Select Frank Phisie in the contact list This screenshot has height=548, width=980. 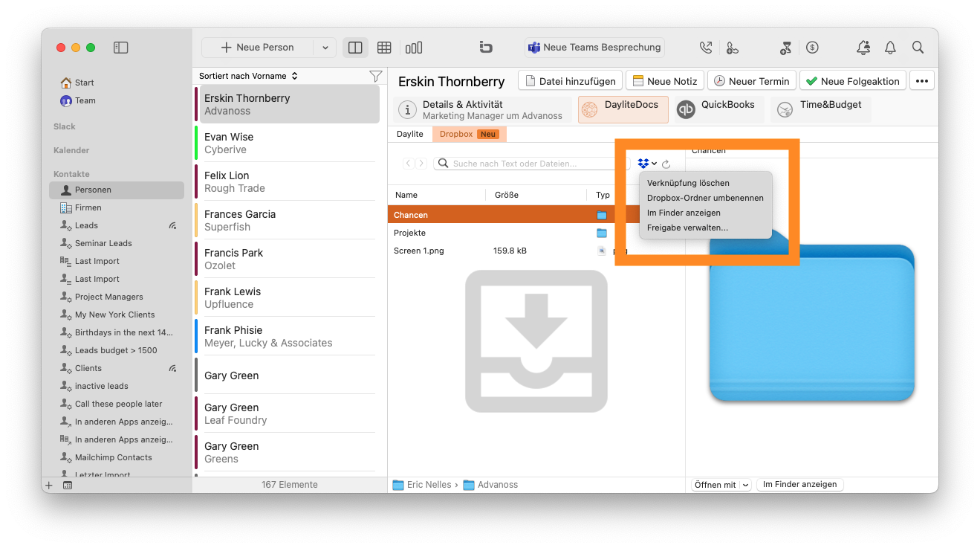[x=288, y=336]
